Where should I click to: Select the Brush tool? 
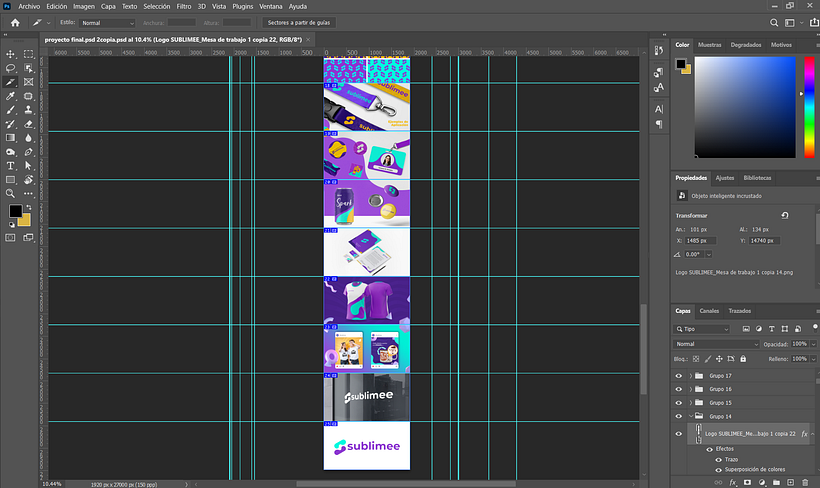[10, 110]
